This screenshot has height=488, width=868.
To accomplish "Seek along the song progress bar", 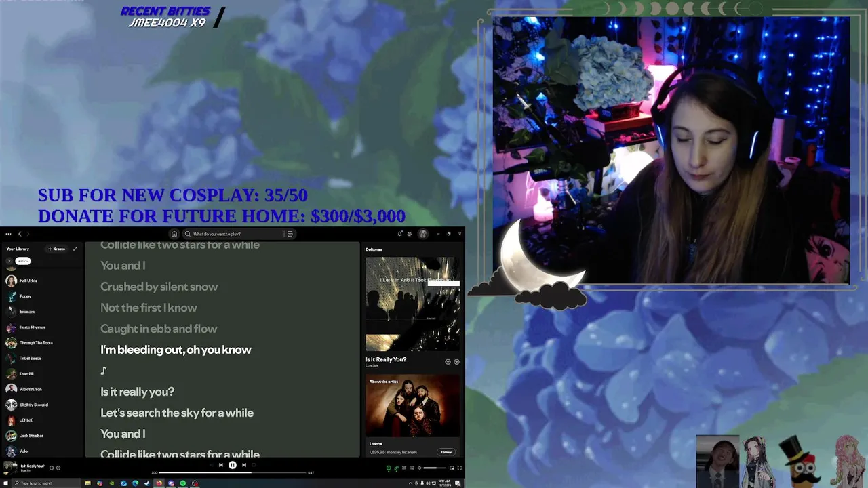I will click(x=233, y=472).
